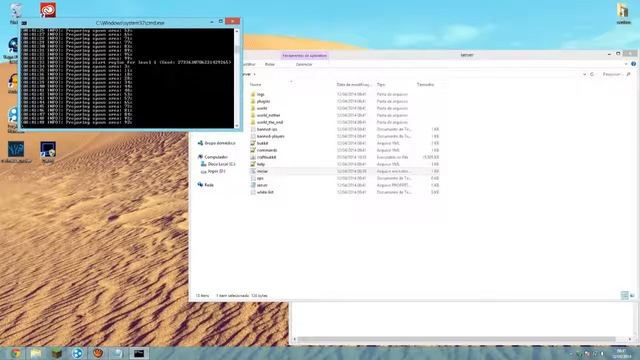Sort files by Data de modificação column
This screenshot has height=360, width=640.
click(x=354, y=84)
